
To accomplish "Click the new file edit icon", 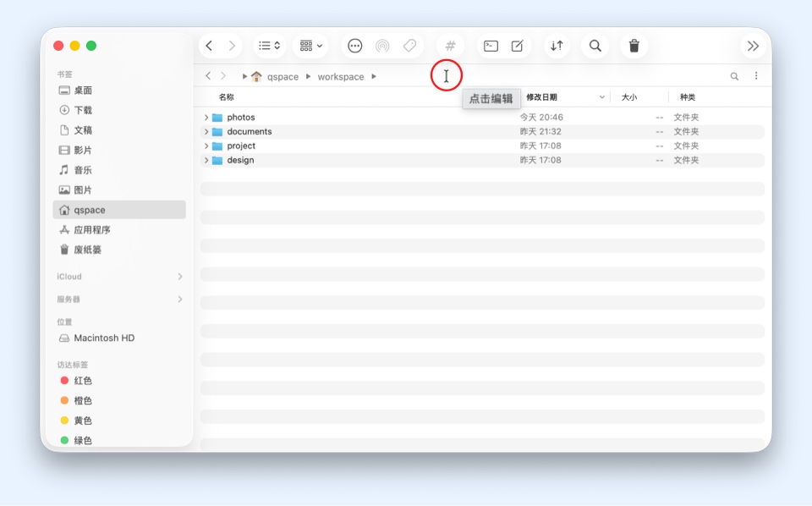I will 518,46.
